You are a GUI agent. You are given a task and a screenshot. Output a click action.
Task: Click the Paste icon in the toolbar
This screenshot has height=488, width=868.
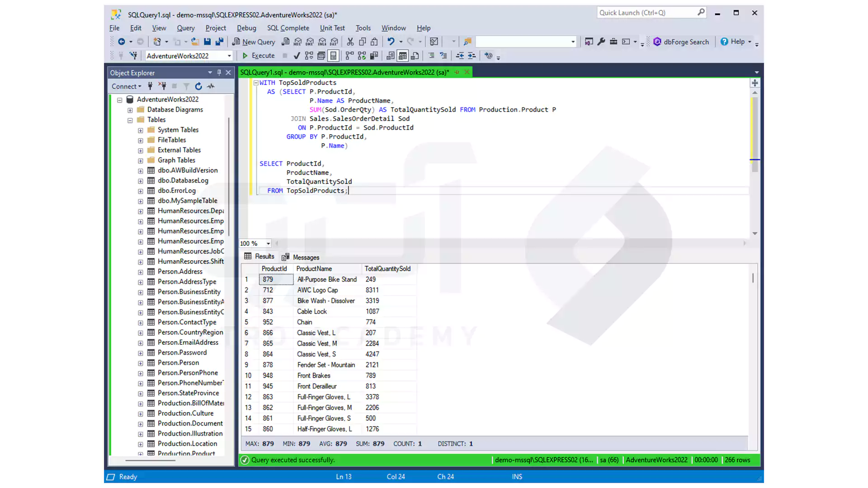pyautogui.click(x=374, y=42)
